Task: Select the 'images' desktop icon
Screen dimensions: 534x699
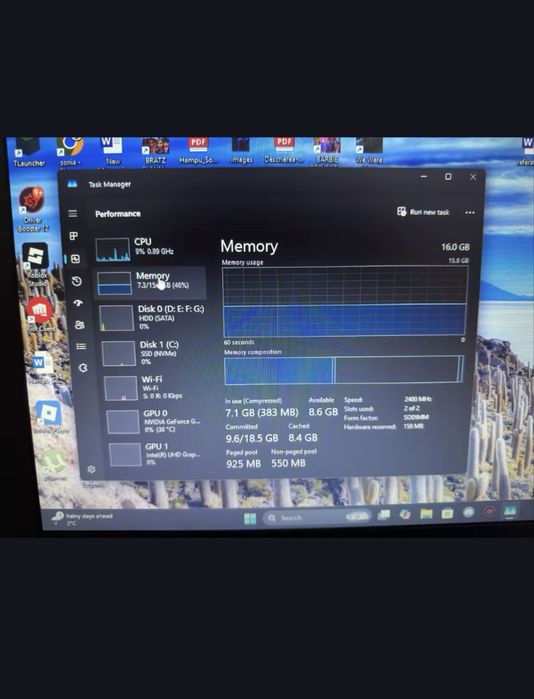Action: [x=241, y=151]
